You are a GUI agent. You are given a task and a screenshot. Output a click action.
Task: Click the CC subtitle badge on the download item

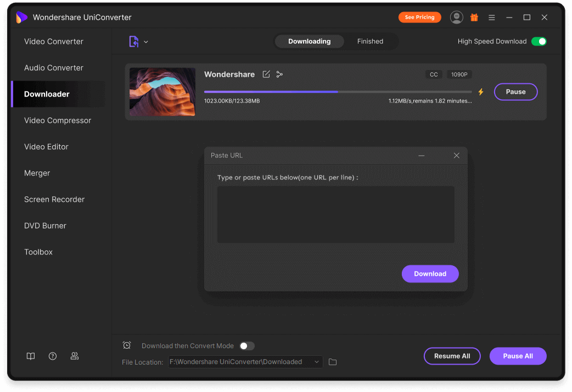click(434, 74)
